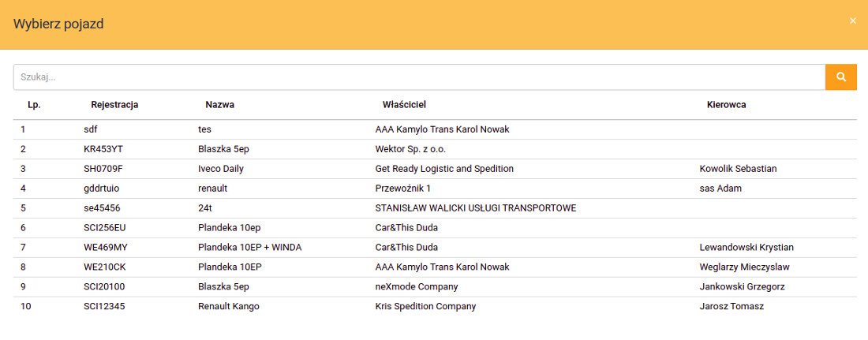Click the Rejestracja column header
Viewport: 868px width, 340px height.
[x=114, y=105]
